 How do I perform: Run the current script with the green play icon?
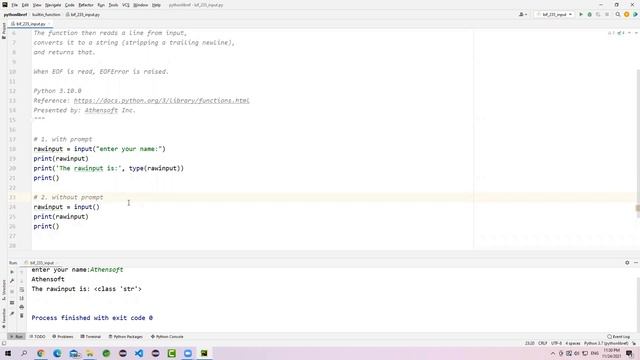click(x=581, y=14)
